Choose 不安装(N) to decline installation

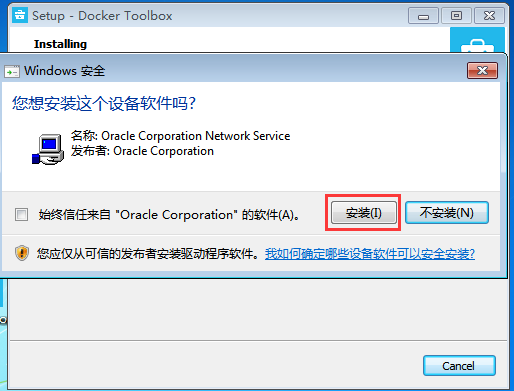click(447, 213)
